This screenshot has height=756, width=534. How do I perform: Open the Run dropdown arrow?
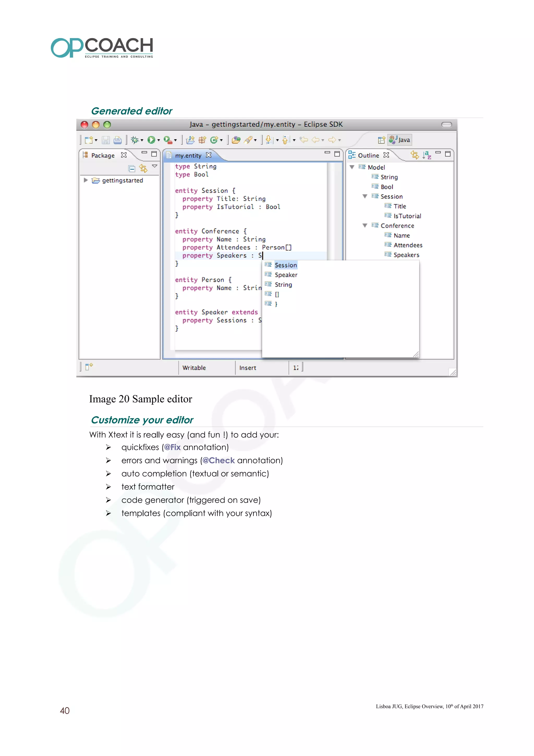(159, 140)
